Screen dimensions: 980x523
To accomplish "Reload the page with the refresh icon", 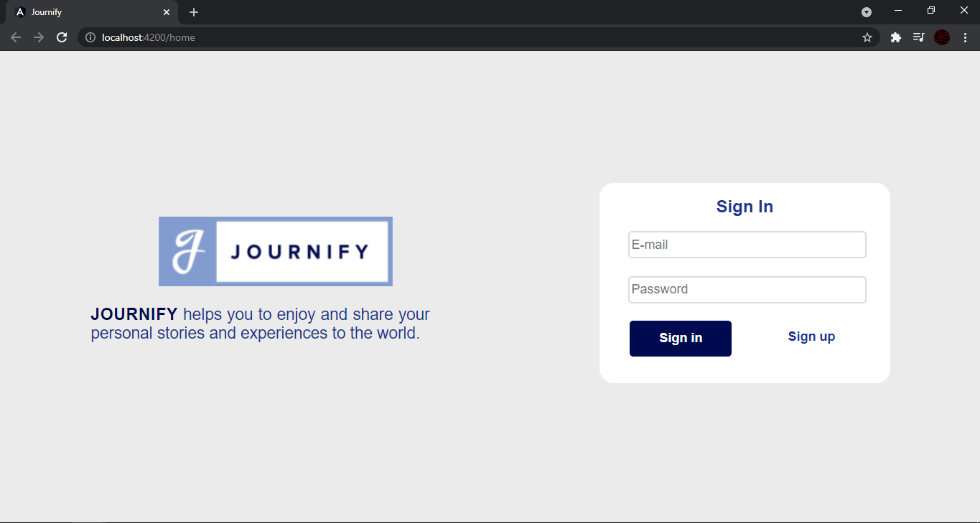I will pos(62,37).
